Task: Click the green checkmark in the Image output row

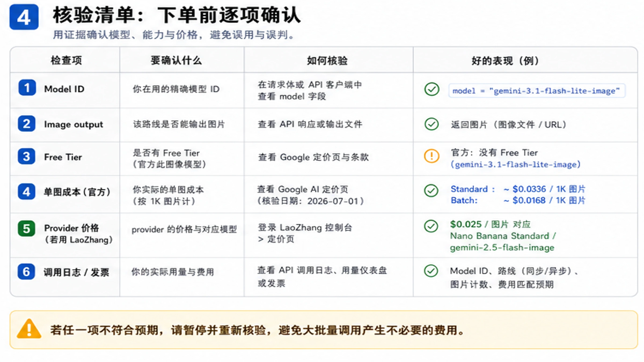Action: pos(431,124)
